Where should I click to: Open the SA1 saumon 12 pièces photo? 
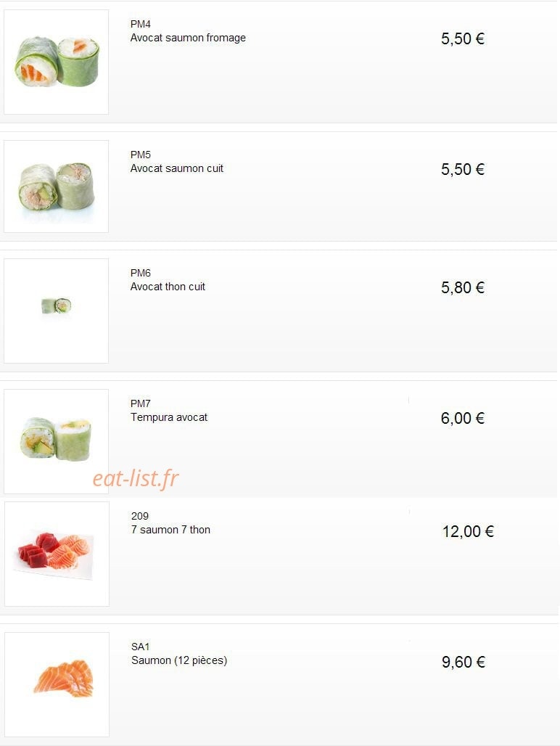[57, 684]
